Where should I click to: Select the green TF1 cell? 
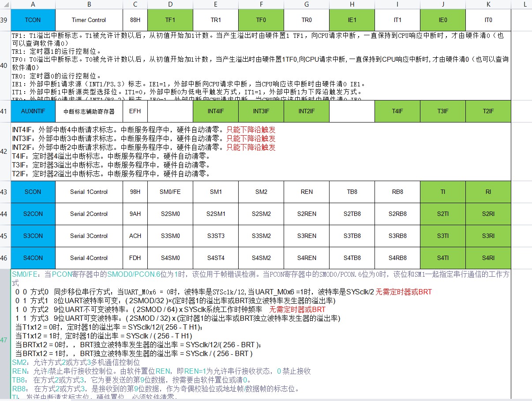coord(170,20)
